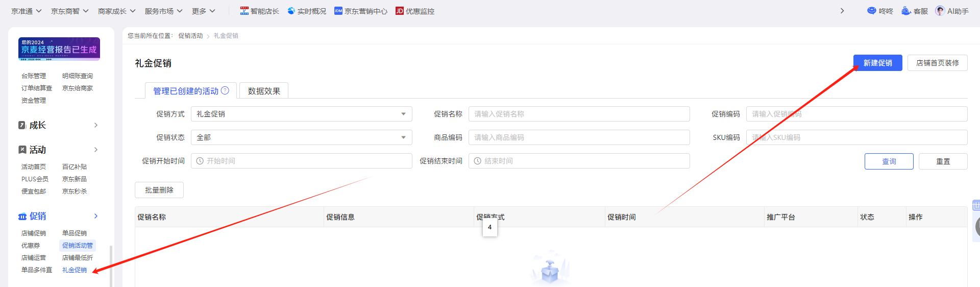Viewport: 980px width, 287px height.
Task: Open the 促销开始时间 date picker field
Action: [301, 161]
